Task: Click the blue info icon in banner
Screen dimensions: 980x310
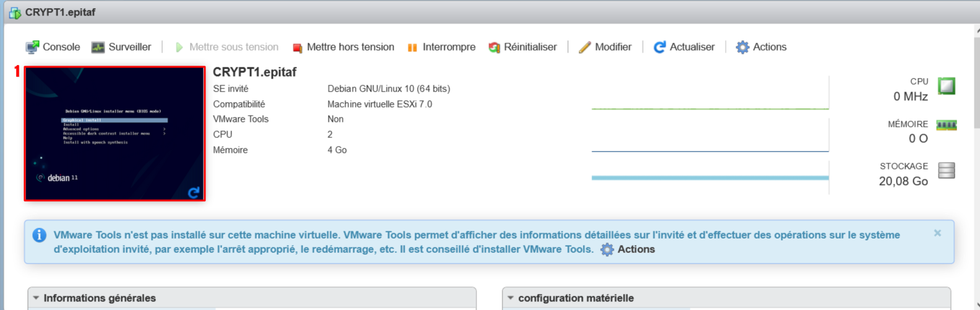Action: (x=39, y=235)
